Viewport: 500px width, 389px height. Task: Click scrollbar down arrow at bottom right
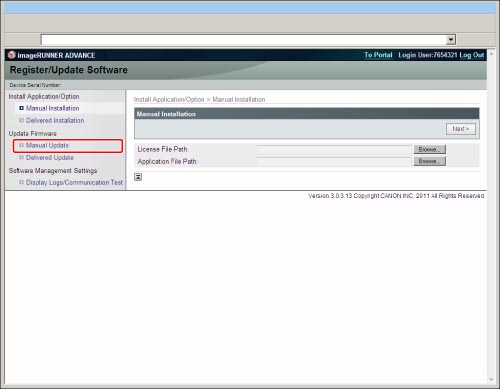[x=491, y=380]
